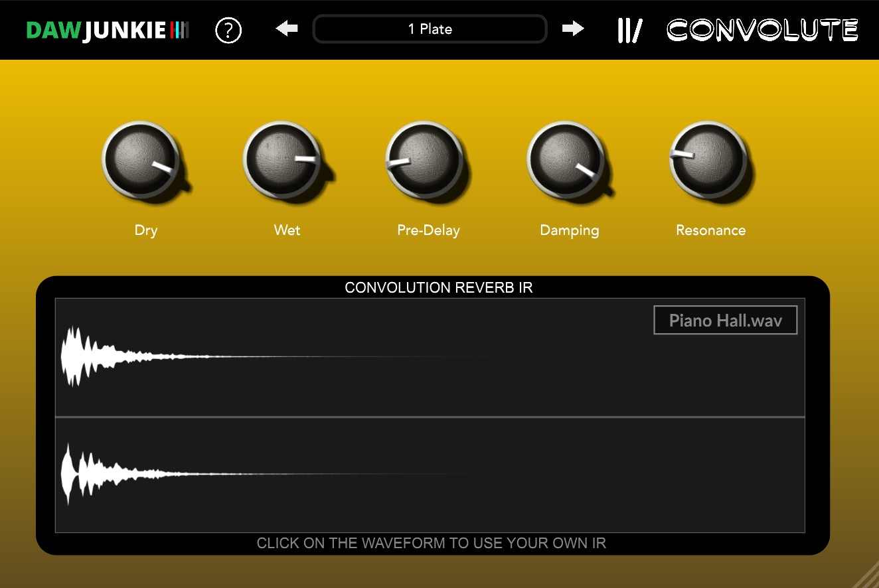
Task: Click the 'CLICK ON THE WAVEFORM' hint text
Action: 432,544
